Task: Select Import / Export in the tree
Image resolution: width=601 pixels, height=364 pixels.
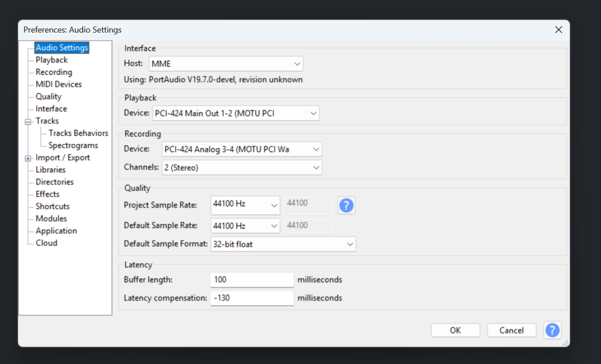Action: 63,157
